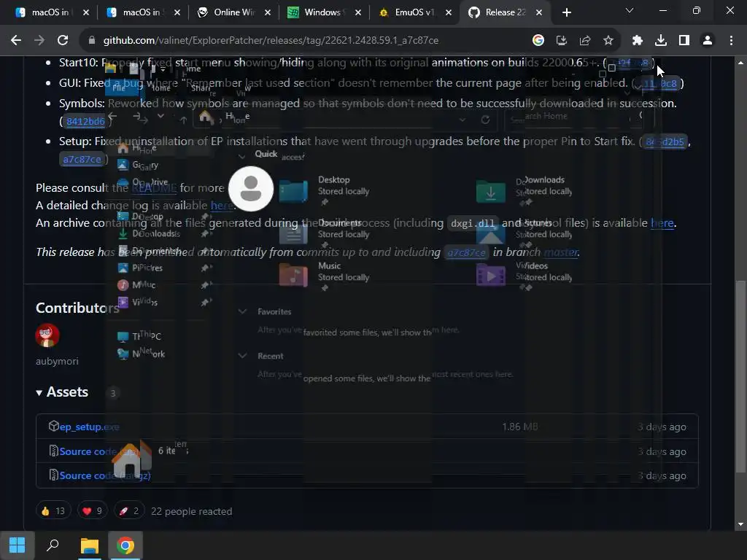This screenshot has width=747, height=560.
Task: Open the build archive 'here' link
Action: pyautogui.click(x=662, y=223)
